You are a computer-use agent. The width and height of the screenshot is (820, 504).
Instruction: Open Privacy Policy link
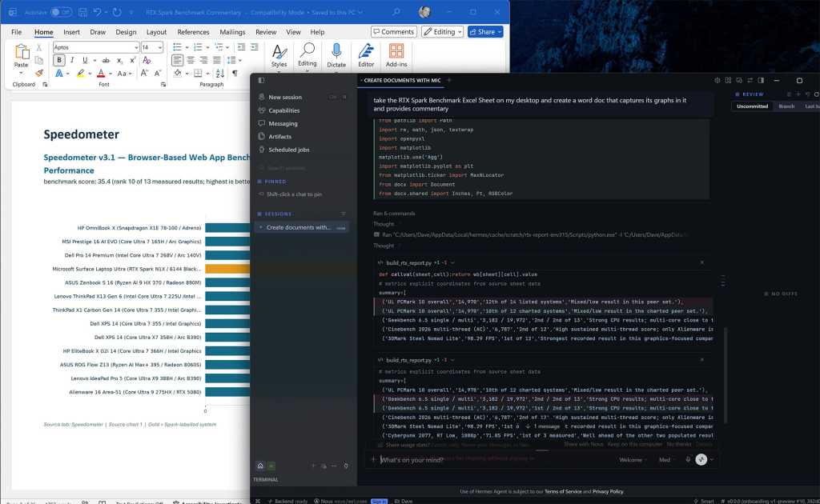click(x=608, y=491)
